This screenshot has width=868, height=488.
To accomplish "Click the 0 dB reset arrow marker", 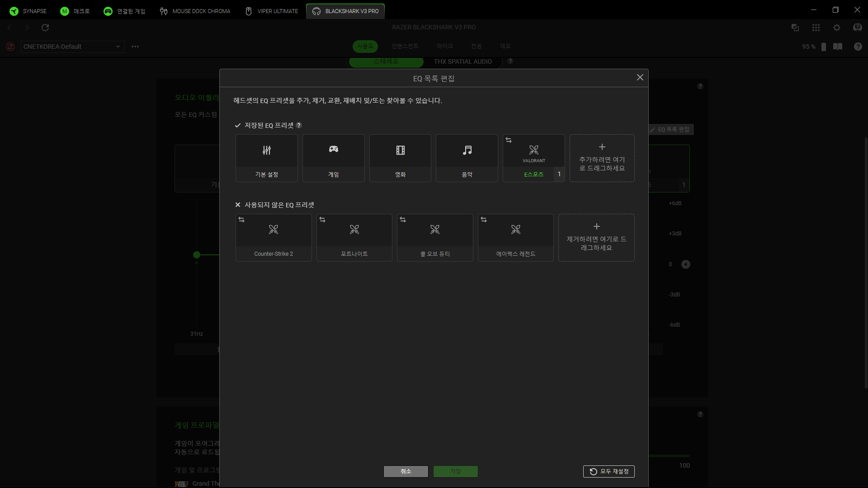I will (x=686, y=264).
